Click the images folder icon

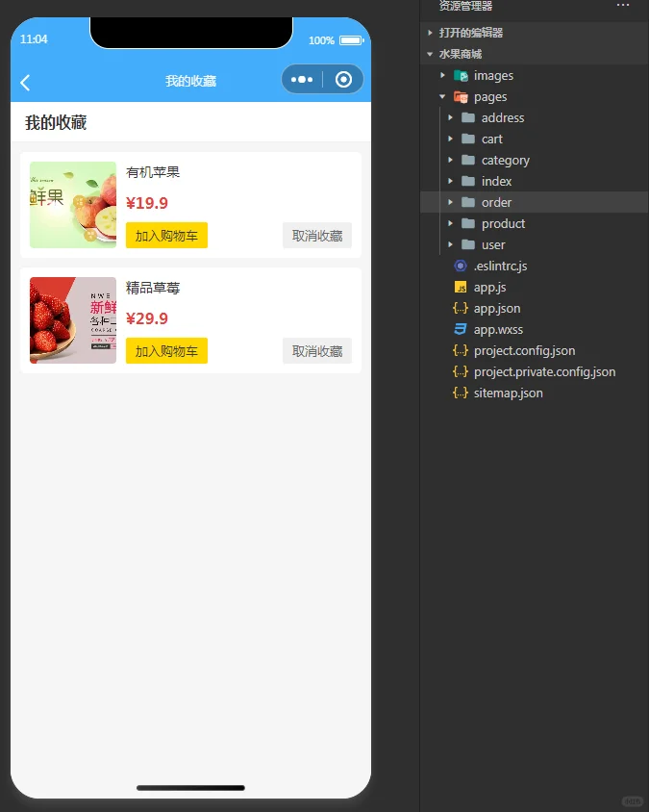461,76
